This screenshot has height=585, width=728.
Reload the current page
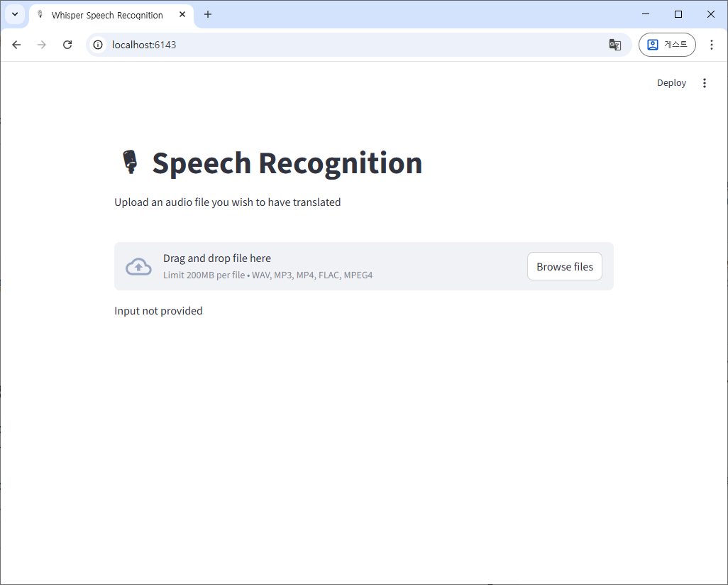click(x=67, y=45)
